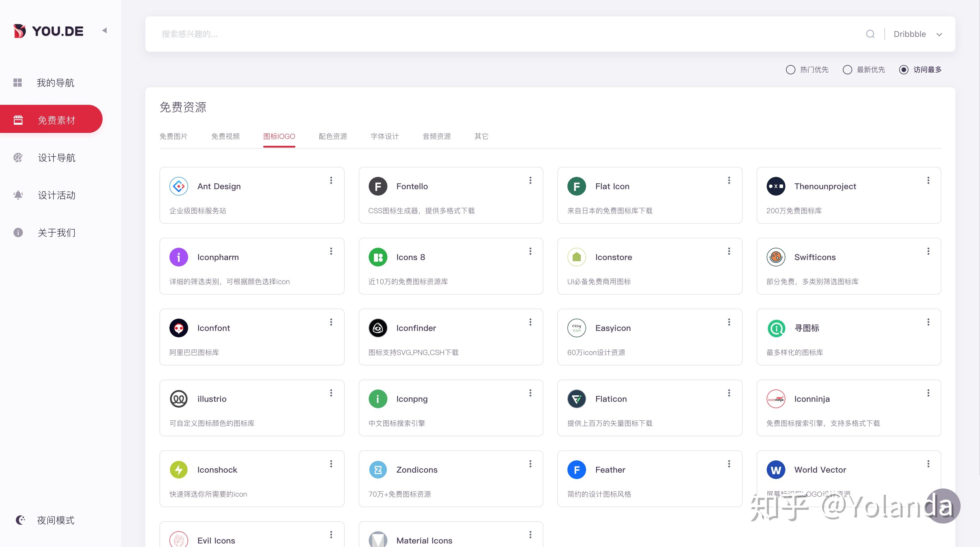Click the search magnifier icon
This screenshot has width=980, height=547.
point(870,34)
